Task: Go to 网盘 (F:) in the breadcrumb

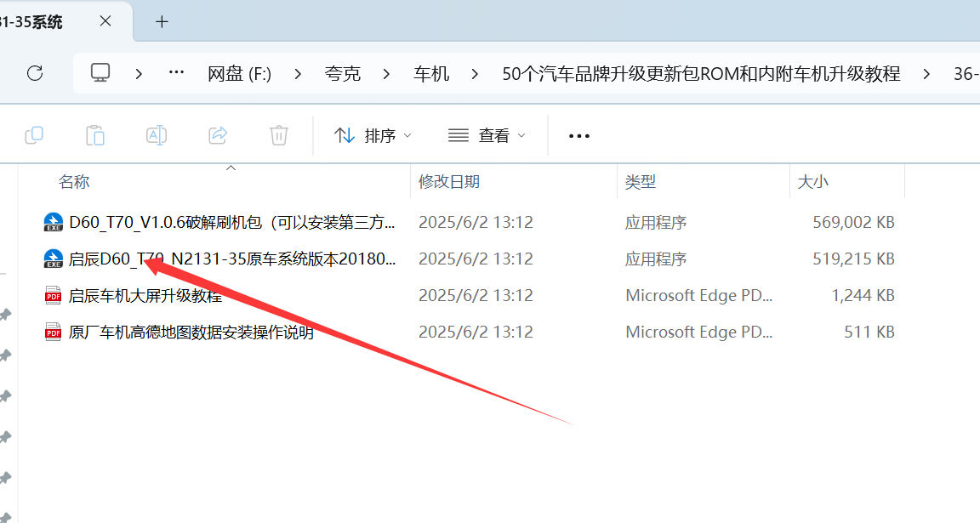Action: point(239,74)
